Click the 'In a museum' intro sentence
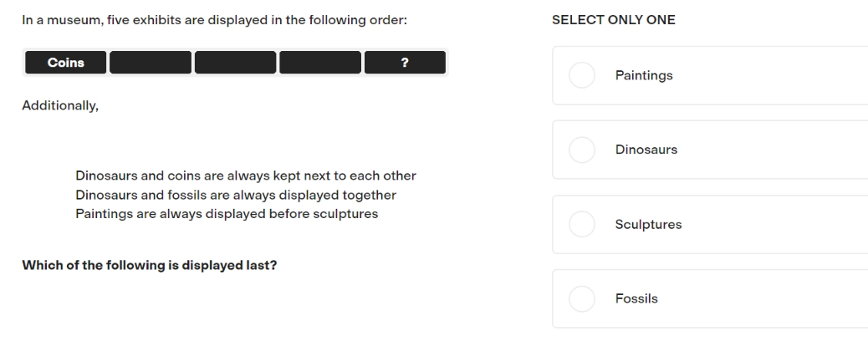This screenshot has width=868, height=341. (214, 21)
